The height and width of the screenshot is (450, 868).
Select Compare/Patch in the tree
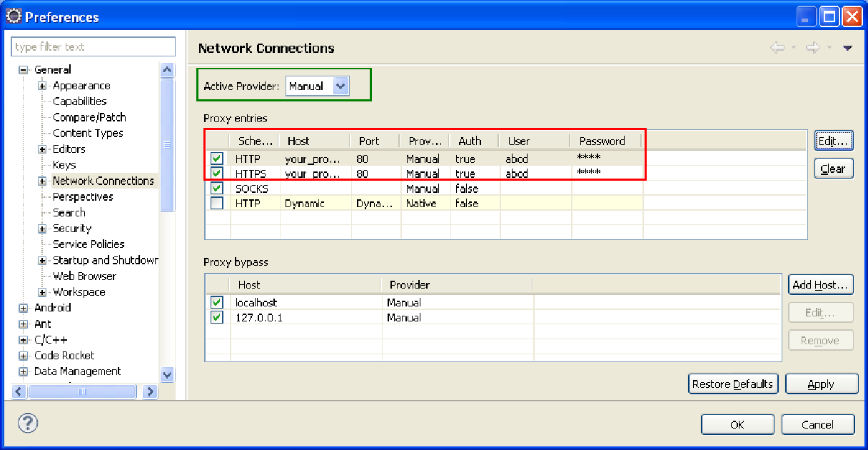[89, 117]
